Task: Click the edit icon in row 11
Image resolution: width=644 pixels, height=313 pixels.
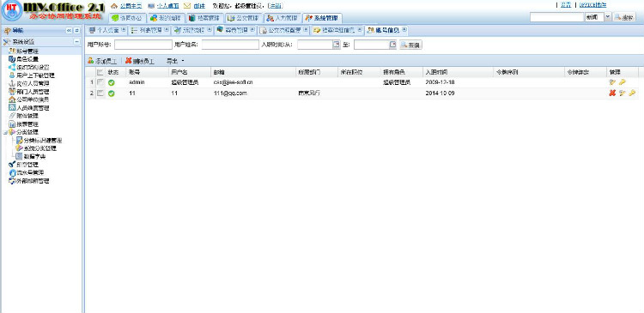Action: click(623, 93)
